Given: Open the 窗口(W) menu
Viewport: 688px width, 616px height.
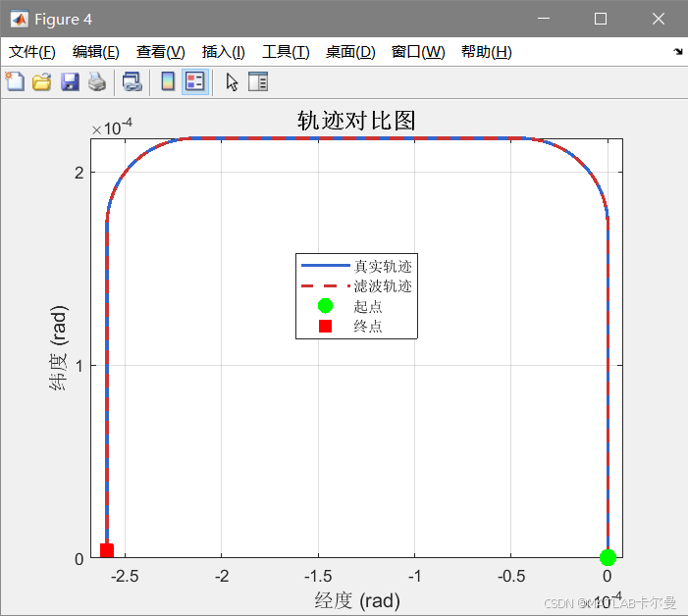Looking at the screenshot, I should click(x=418, y=52).
